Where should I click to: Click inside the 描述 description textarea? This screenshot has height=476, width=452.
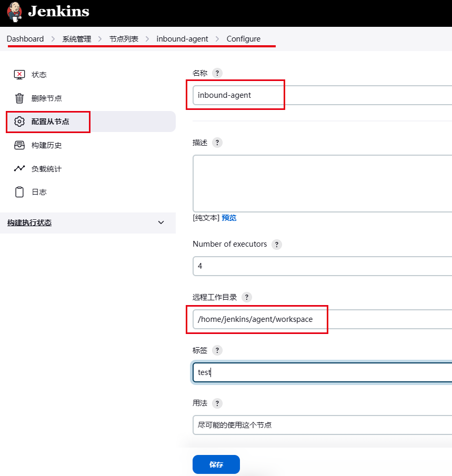pyautogui.click(x=322, y=183)
